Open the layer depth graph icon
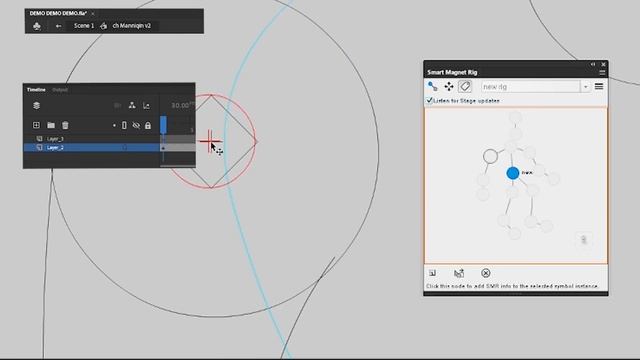640x360 pixels. point(146,106)
